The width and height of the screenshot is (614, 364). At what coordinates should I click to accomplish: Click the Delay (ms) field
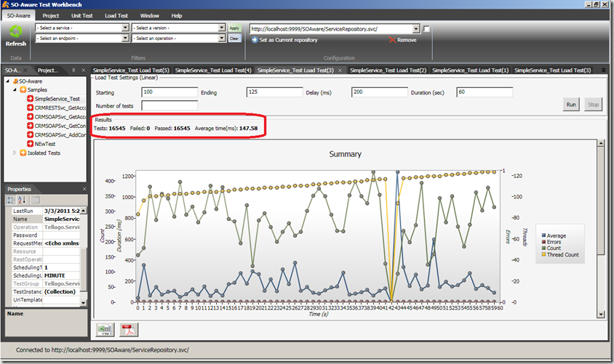click(x=380, y=92)
